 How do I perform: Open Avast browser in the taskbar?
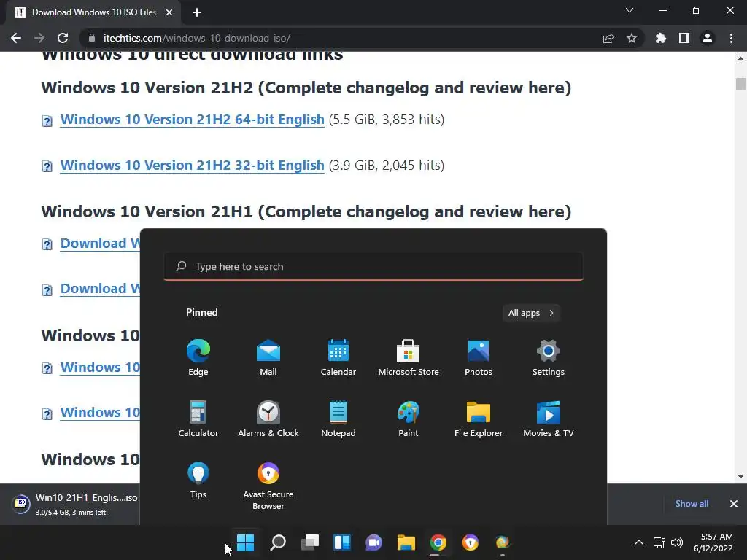(x=471, y=542)
